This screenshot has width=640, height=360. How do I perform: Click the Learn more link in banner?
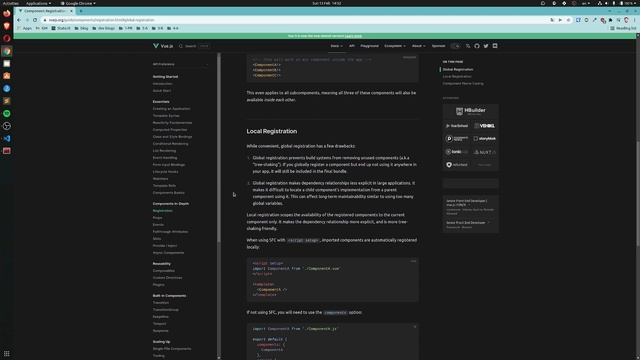pyautogui.click(x=353, y=36)
